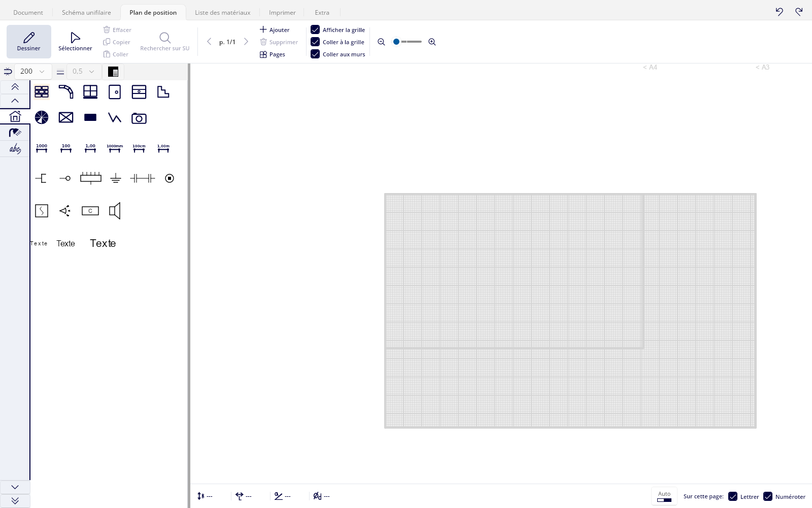Viewport: 812px width, 508px height.
Task: Move up one symbol category
Action: coord(15,101)
